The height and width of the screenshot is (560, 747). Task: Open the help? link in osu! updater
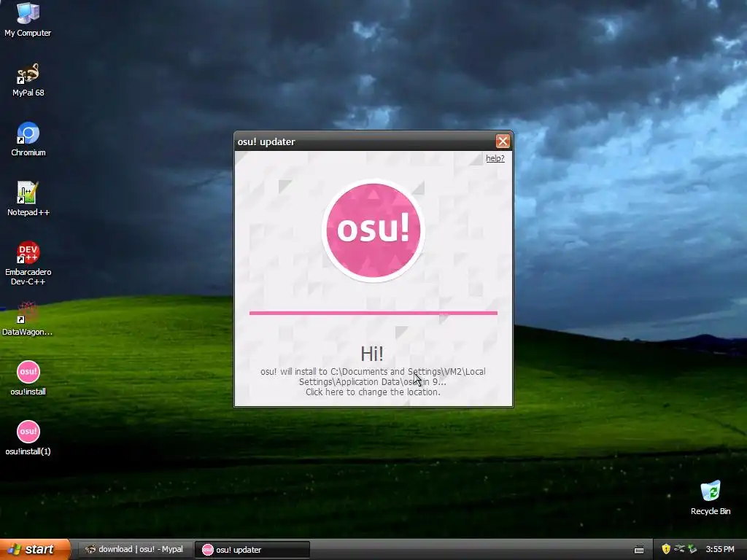[x=495, y=158]
